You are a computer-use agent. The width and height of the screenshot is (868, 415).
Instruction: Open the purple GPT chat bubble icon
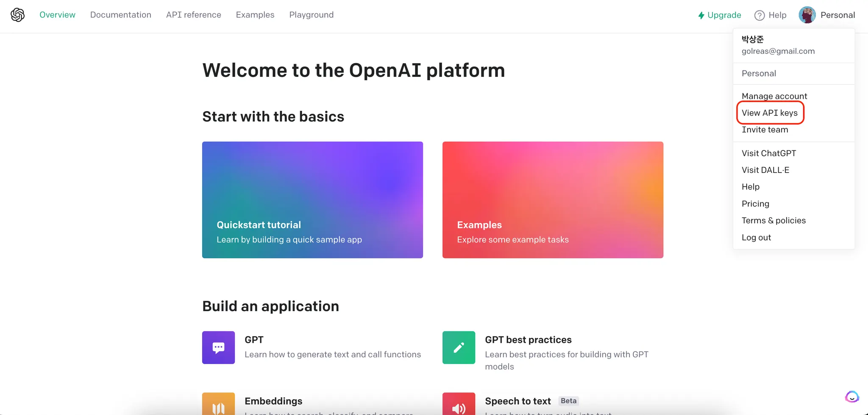point(218,348)
